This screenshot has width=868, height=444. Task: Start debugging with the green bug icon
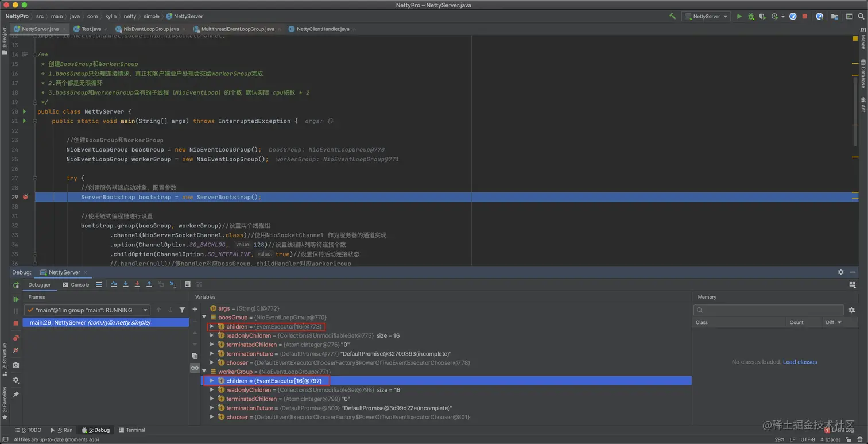coord(751,16)
